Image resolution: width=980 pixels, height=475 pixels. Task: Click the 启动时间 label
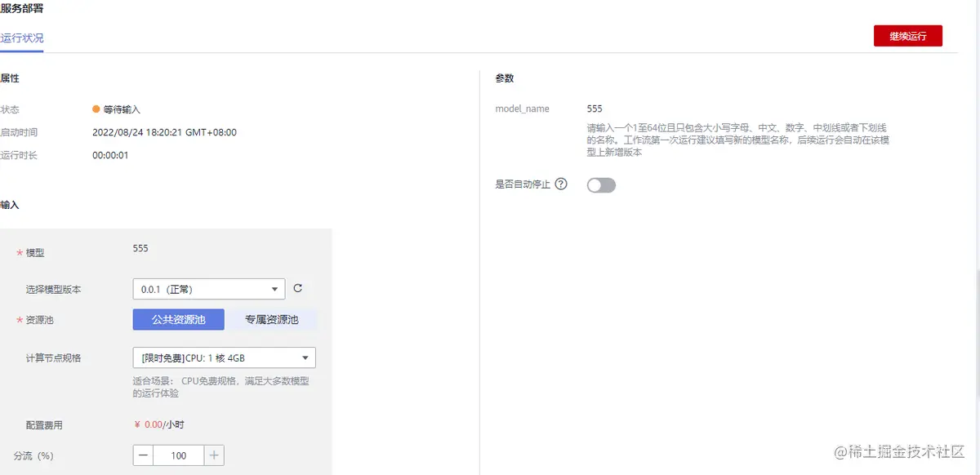tap(19, 132)
